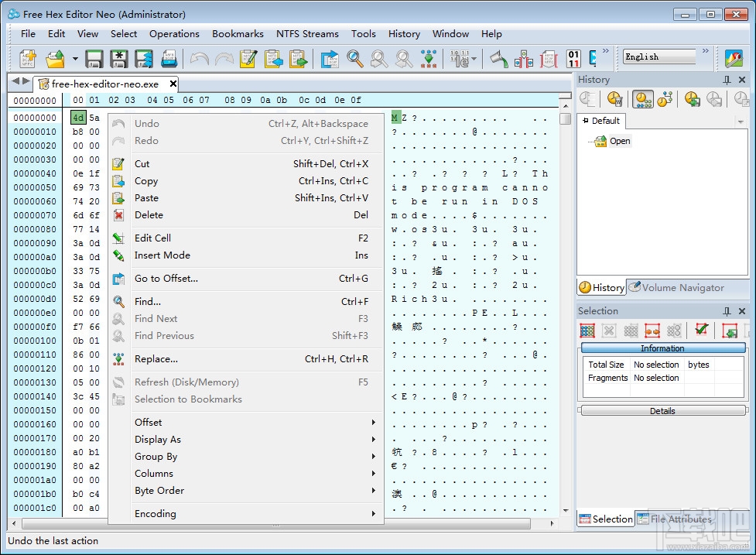Choose Cut from the context menu

point(246,164)
